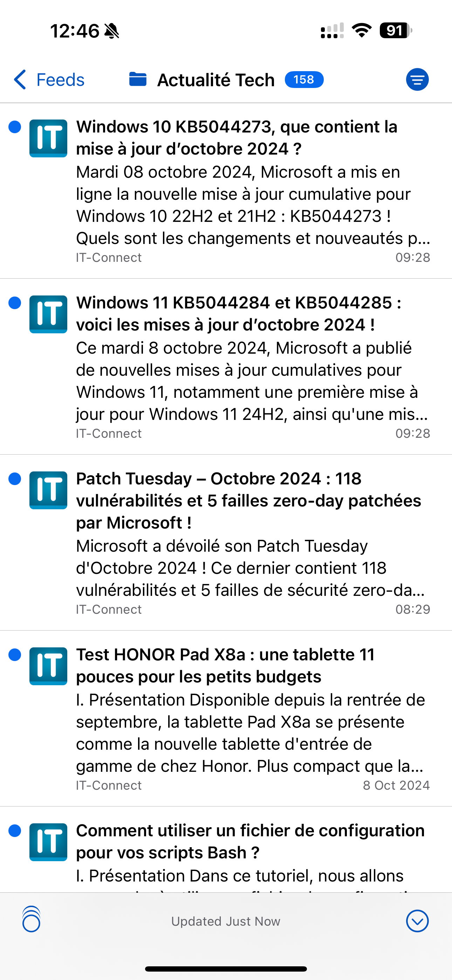
Task: Open the Patch Tuesday Octobre 2024 article
Action: pyautogui.click(x=248, y=500)
